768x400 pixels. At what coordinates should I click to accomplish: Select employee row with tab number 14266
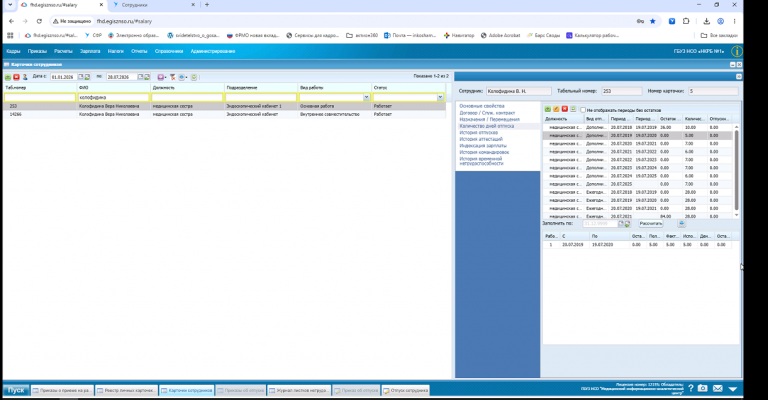pyautogui.click(x=224, y=114)
